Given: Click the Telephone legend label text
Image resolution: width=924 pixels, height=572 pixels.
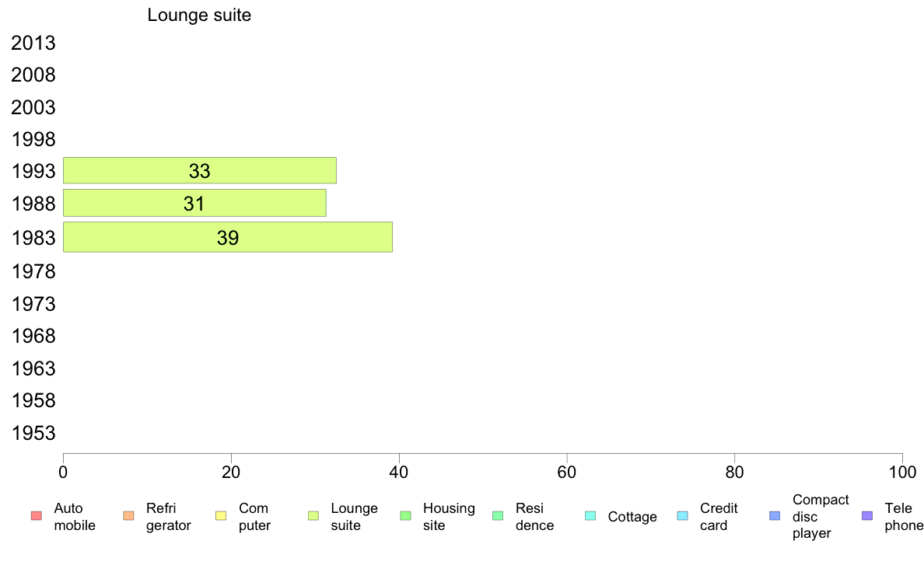Looking at the screenshot, I should tap(904, 517).
